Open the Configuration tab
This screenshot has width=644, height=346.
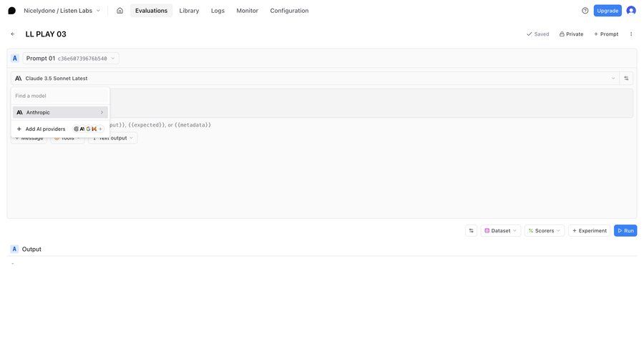coord(289,11)
